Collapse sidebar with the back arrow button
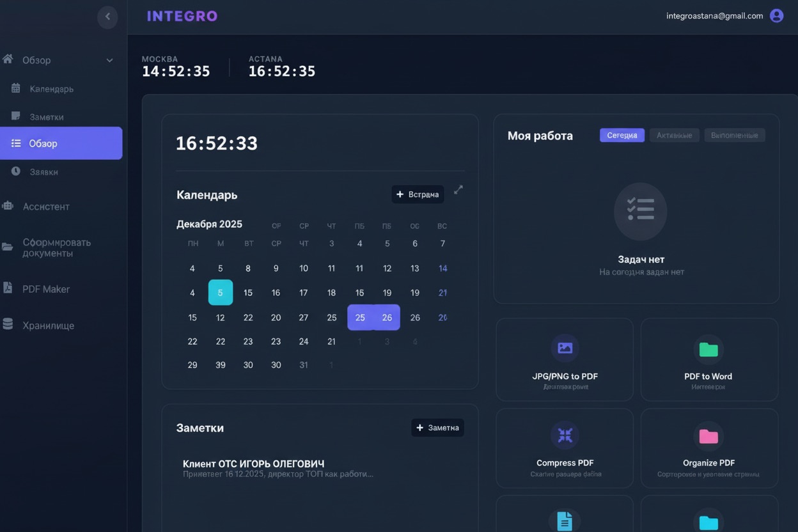Image resolution: width=798 pixels, height=532 pixels. point(107,17)
